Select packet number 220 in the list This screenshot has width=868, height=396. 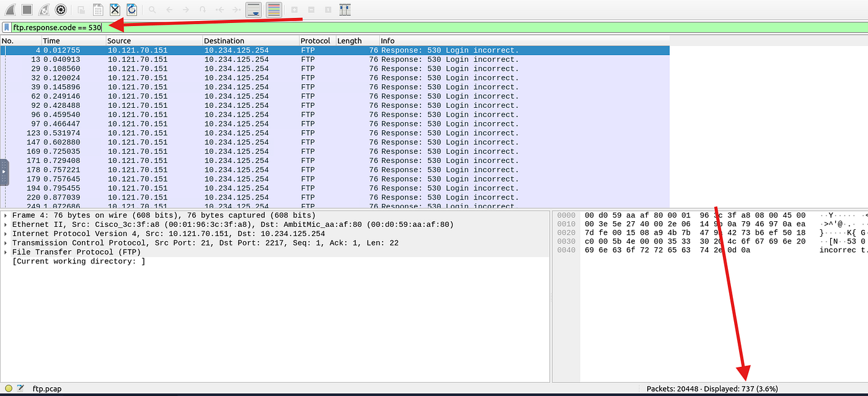335,197
